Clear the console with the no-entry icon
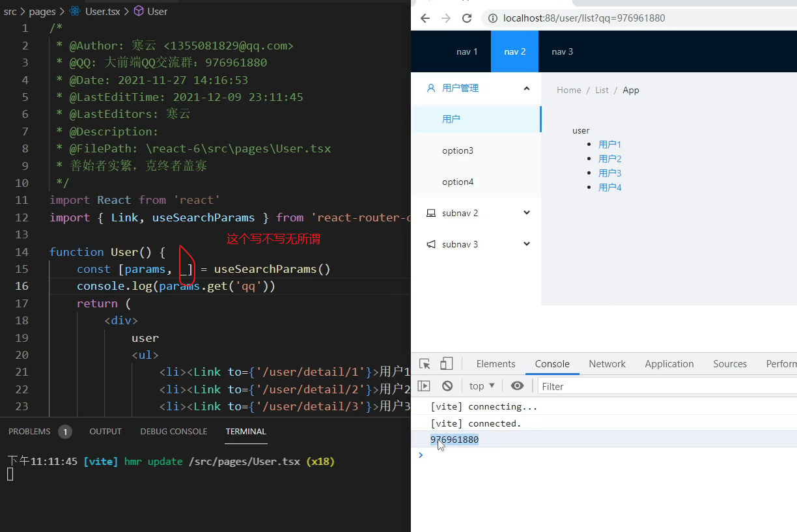This screenshot has height=532, width=797. click(x=447, y=385)
